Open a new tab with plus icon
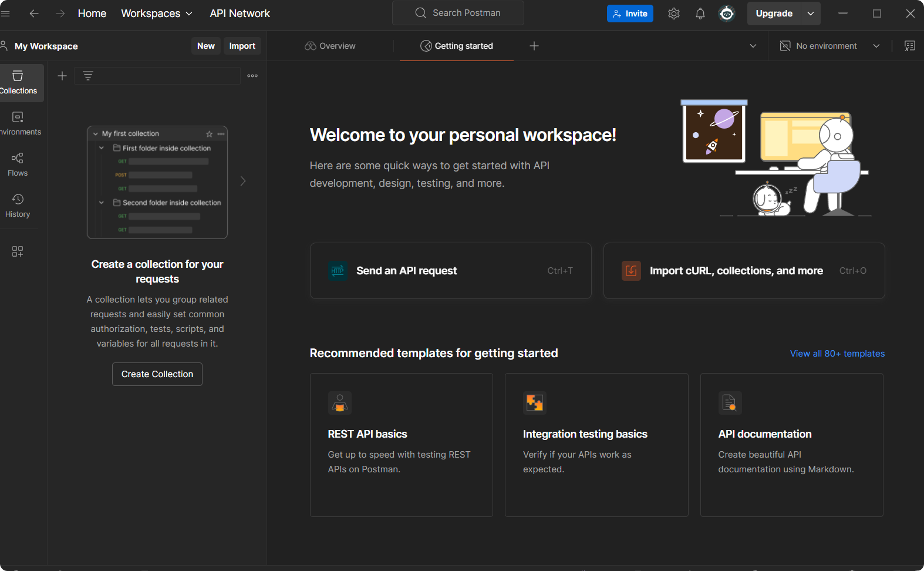 tap(534, 46)
